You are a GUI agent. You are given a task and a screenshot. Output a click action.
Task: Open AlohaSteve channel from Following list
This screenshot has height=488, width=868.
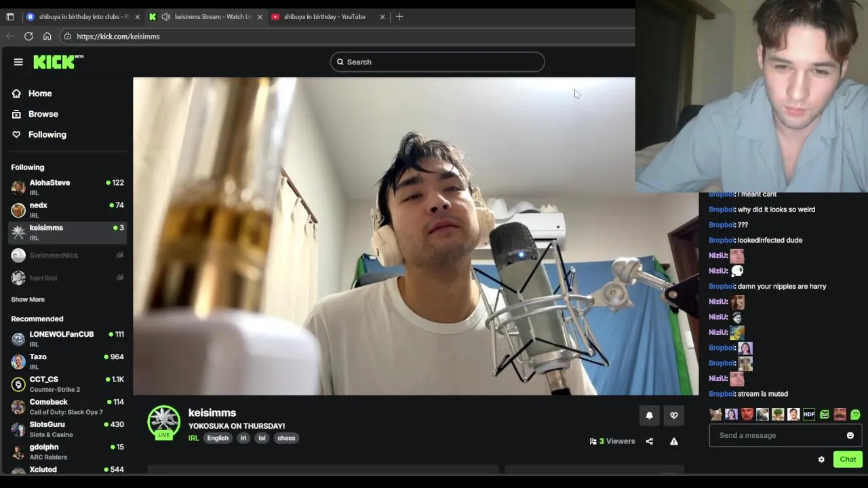67,187
